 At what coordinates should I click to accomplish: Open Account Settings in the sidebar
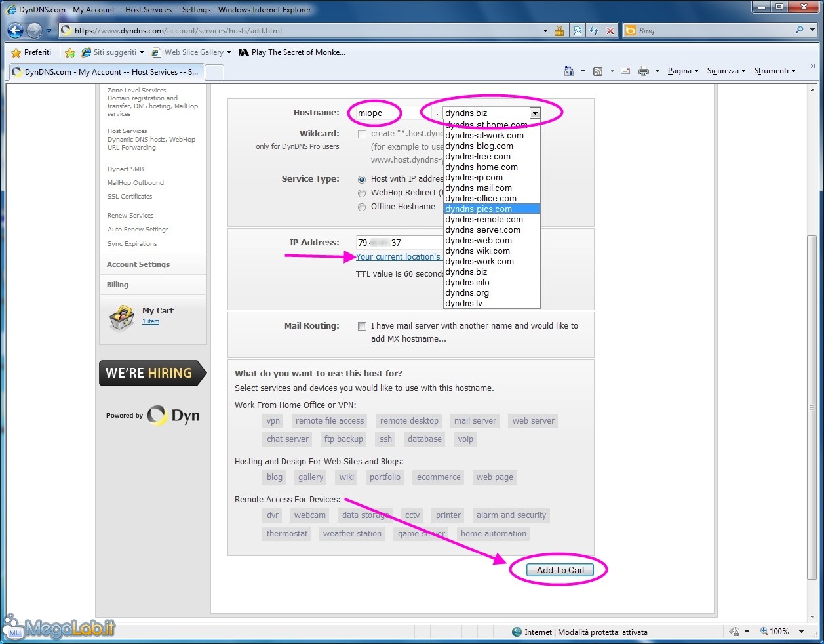click(x=138, y=264)
